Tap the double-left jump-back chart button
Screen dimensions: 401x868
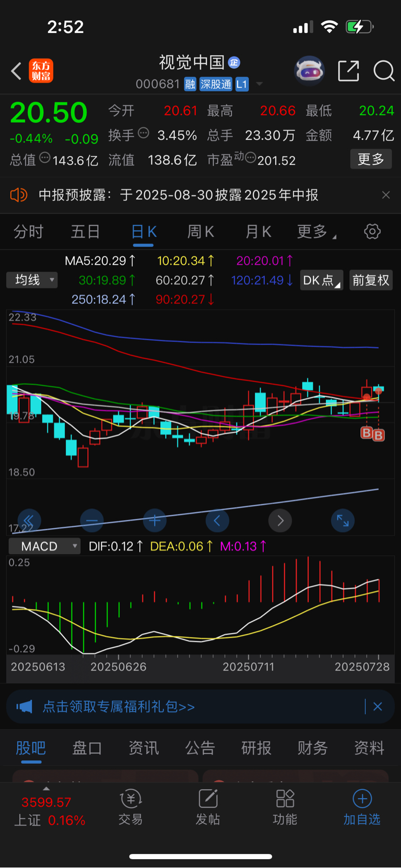pyautogui.click(x=29, y=520)
